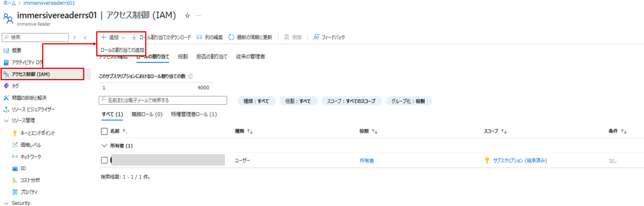
Task: Click 最新の情報に更新 refresh button
Action: pos(250,38)
